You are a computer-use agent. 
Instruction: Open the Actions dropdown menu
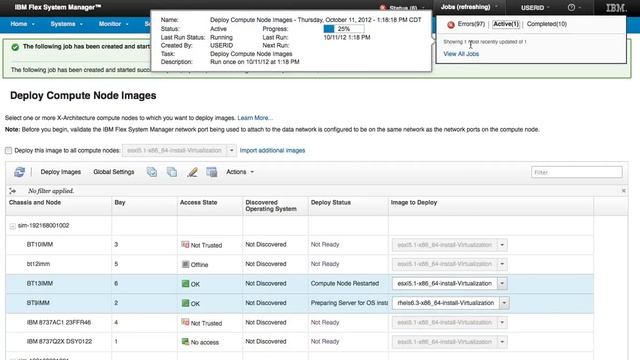tap(240, 172)
